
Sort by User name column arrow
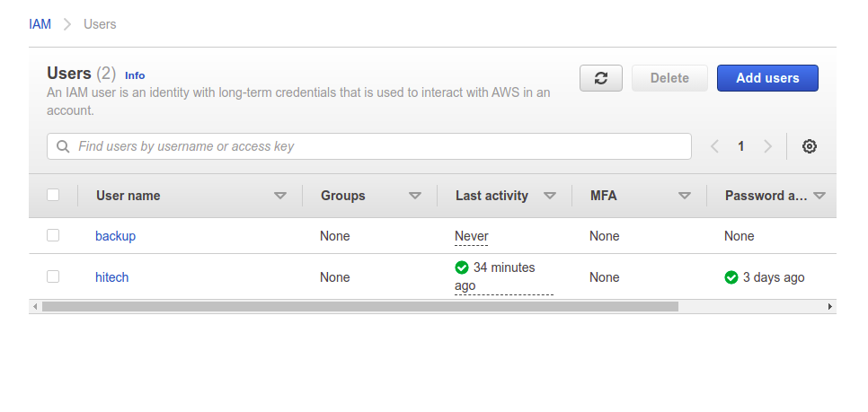[280, 196]
